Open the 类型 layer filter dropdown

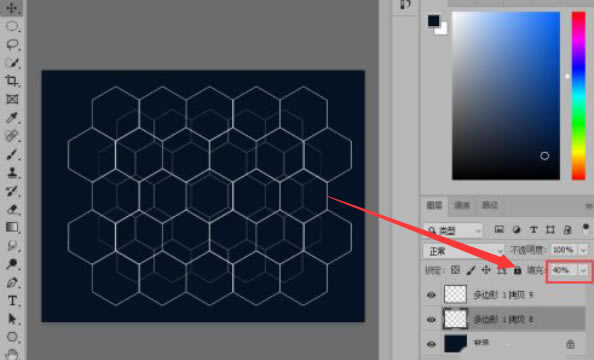pyautogui.click(x=453, y=230)
